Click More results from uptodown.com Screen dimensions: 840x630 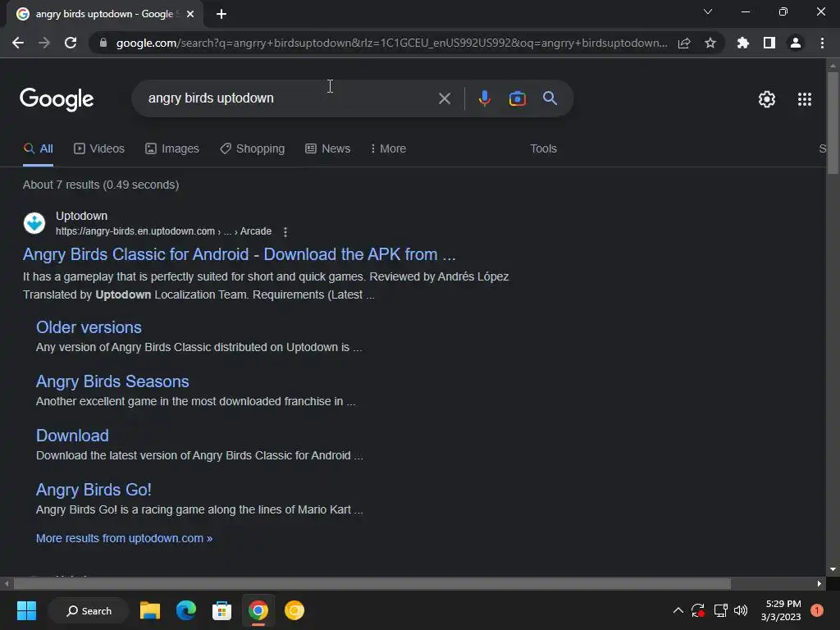125,538
